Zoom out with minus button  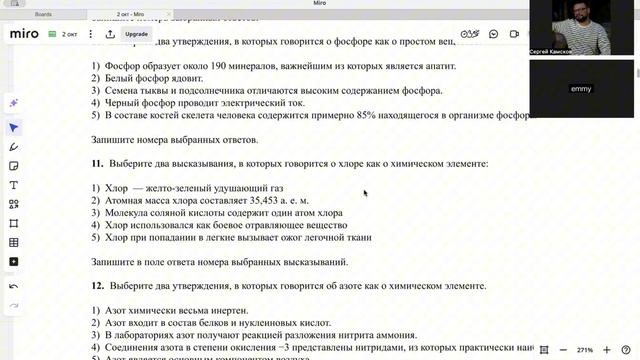[x=563, y=350]
